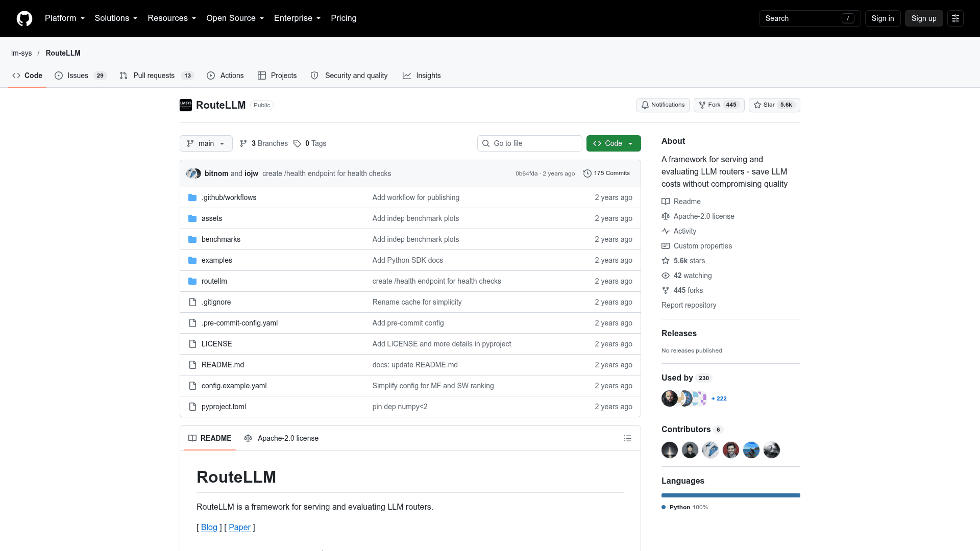Click the Sign in button
Viewport: 980px width, 551px height.
pyautogui.click(x=883, y=18)
